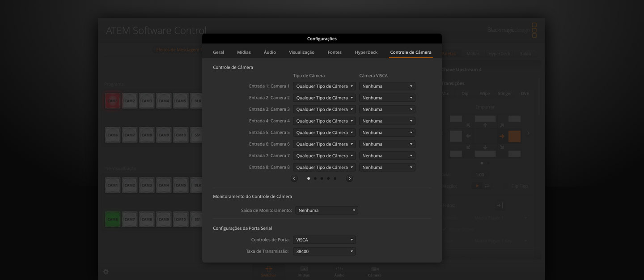This screenshot has width=644, height=280.
Task: Select the left-arrow push direction
Action: (x=468, y=136)
